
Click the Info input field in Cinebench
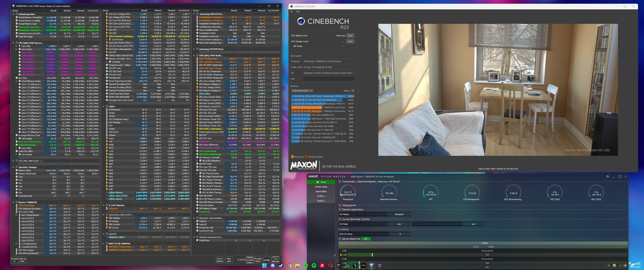[x=329, y=79]
